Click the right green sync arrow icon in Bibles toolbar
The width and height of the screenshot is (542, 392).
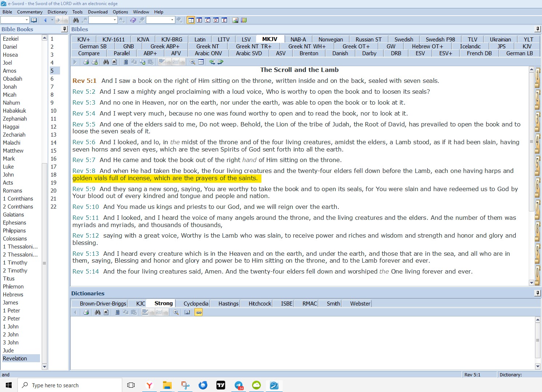[x=220, y=62]
